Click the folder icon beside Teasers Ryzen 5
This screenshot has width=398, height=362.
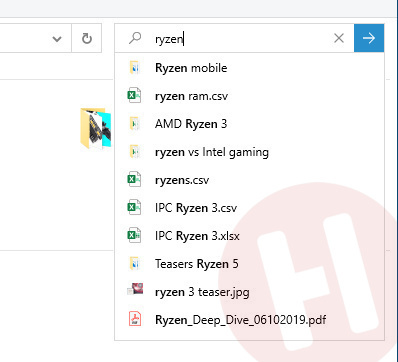coord(135,264)
